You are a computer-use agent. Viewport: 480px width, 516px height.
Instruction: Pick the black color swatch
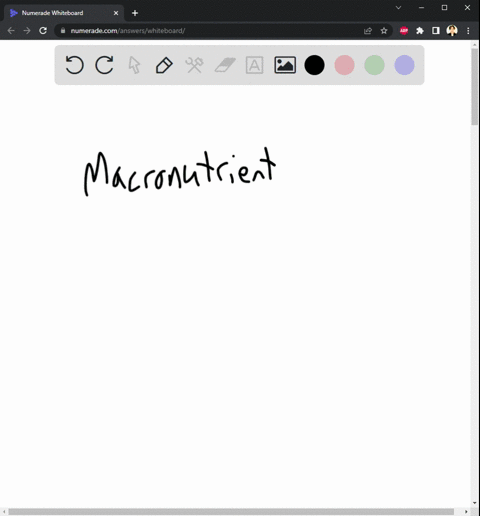[x=314, y=65]
